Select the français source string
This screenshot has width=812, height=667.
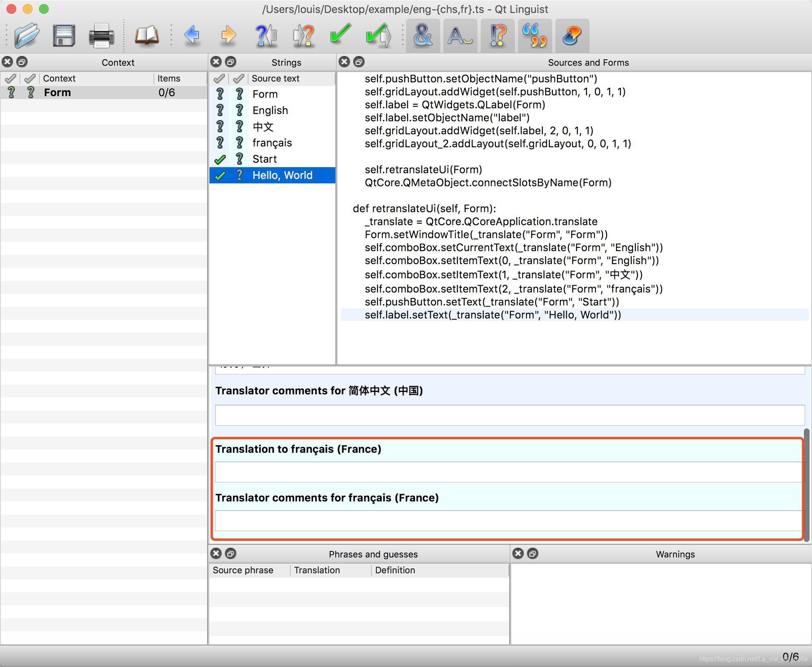(272, 143)
